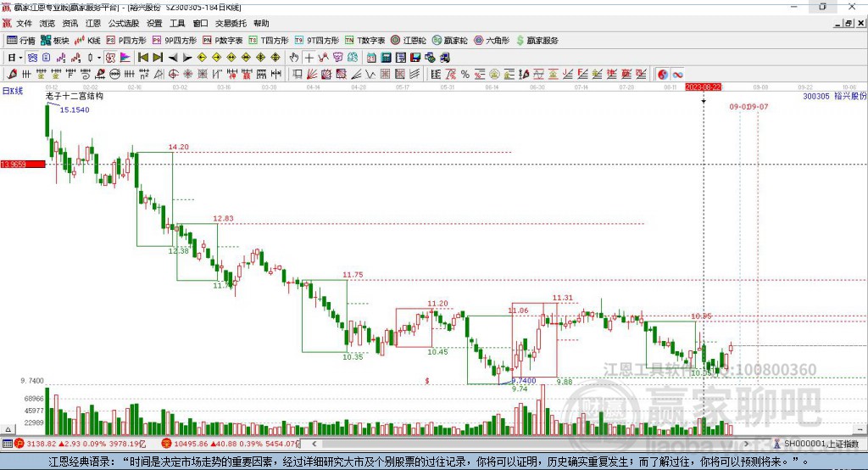Click the 13.9659 red price label
868x470 pixels.
coord(23,164)
